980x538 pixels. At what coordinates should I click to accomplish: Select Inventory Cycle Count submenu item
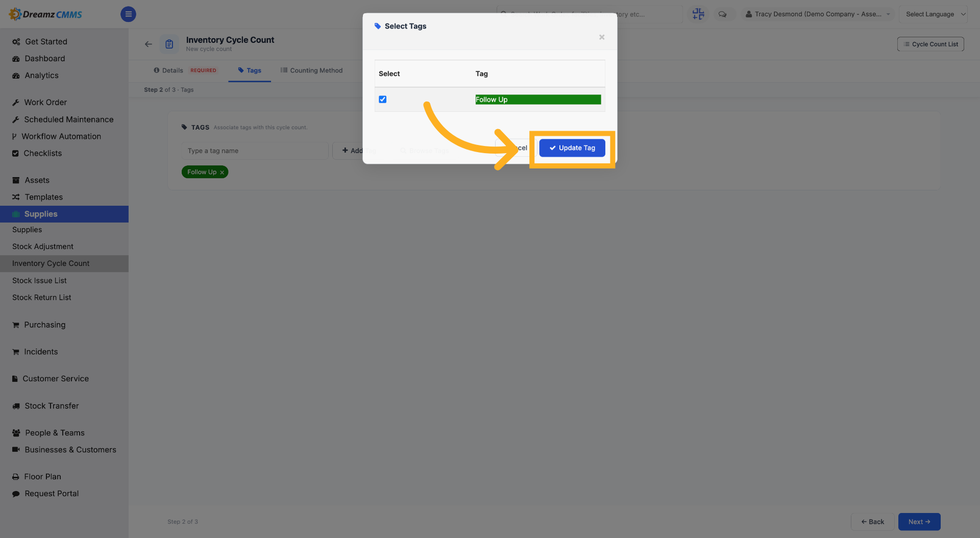point(64,263)
